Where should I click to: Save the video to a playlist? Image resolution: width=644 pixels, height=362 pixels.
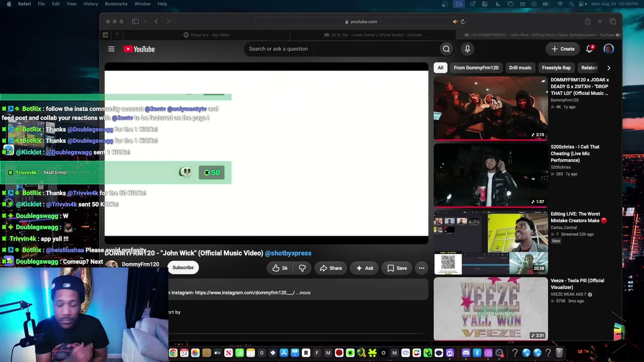pyautogui.click(x=396, y=268)
